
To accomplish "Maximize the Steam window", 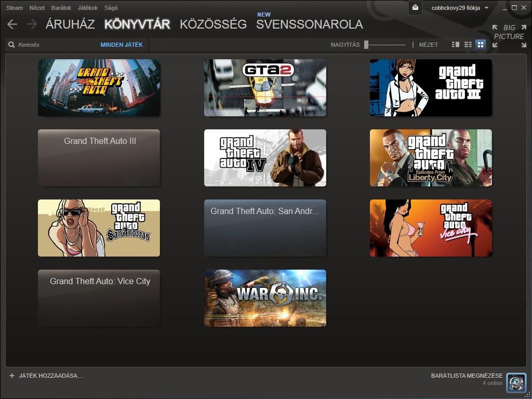I will click(514, 7).
